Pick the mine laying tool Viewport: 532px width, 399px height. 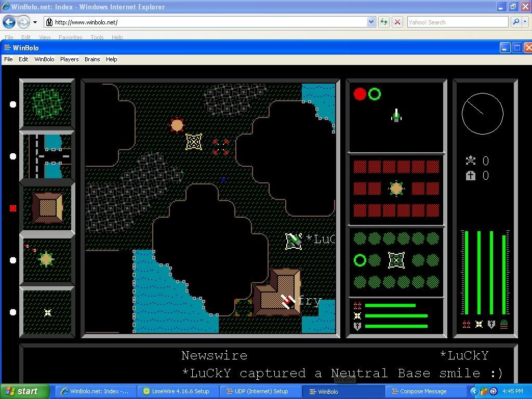[x=47, y=312]
